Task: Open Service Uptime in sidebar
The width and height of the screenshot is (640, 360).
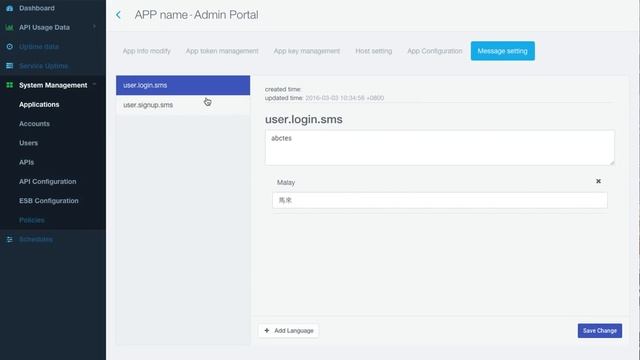Action: tap(43, 66)
